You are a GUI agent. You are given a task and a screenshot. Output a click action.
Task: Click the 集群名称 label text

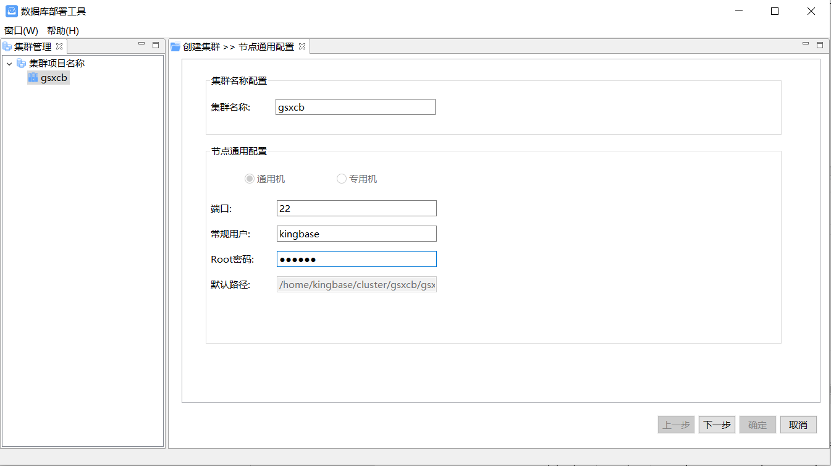230,107
